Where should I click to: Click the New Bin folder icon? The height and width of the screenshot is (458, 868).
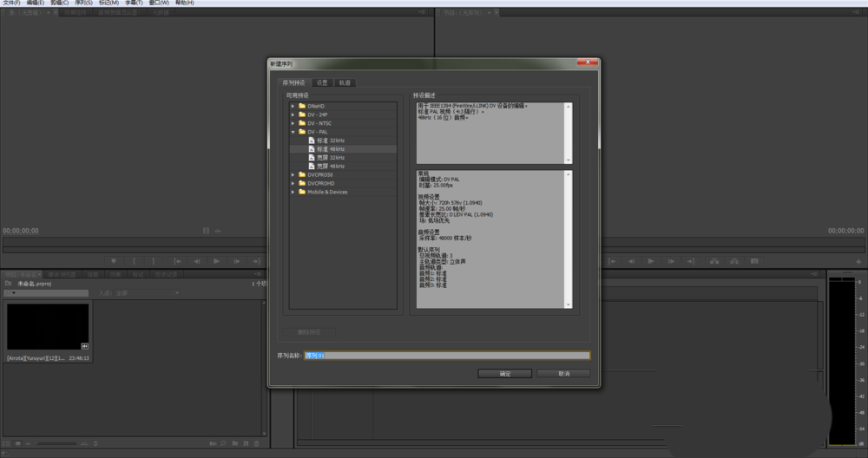click(235, 443)
